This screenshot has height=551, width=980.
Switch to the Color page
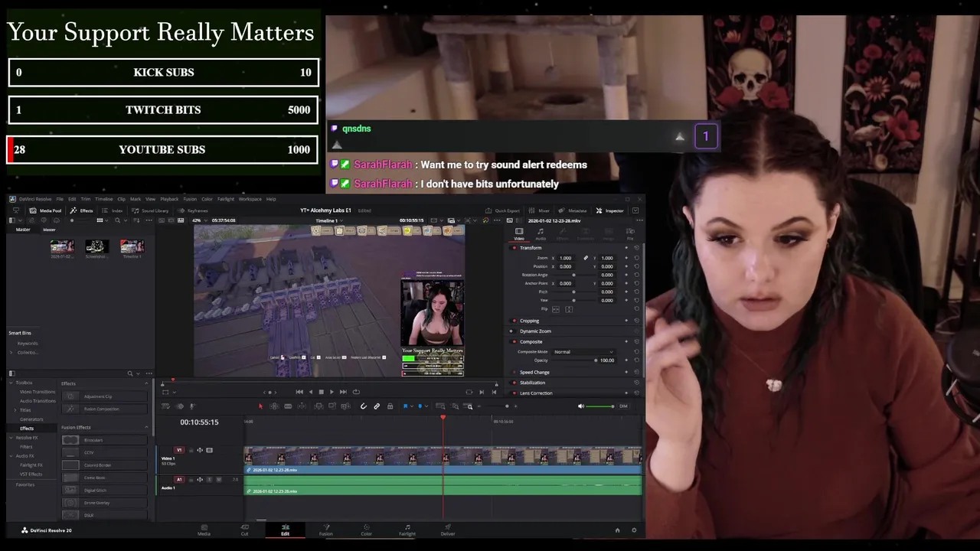[x=366, y=530]
